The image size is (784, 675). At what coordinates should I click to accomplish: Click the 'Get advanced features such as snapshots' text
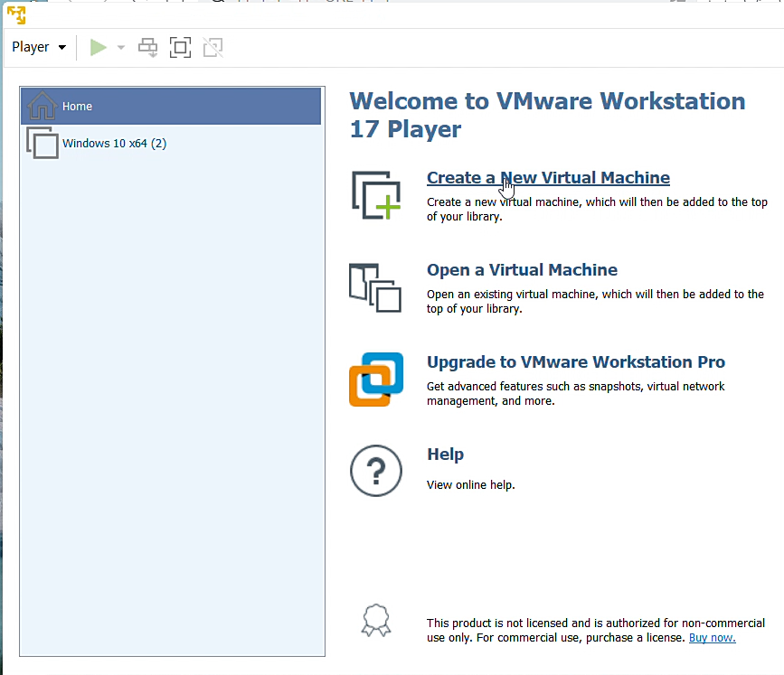pos(575,394)
